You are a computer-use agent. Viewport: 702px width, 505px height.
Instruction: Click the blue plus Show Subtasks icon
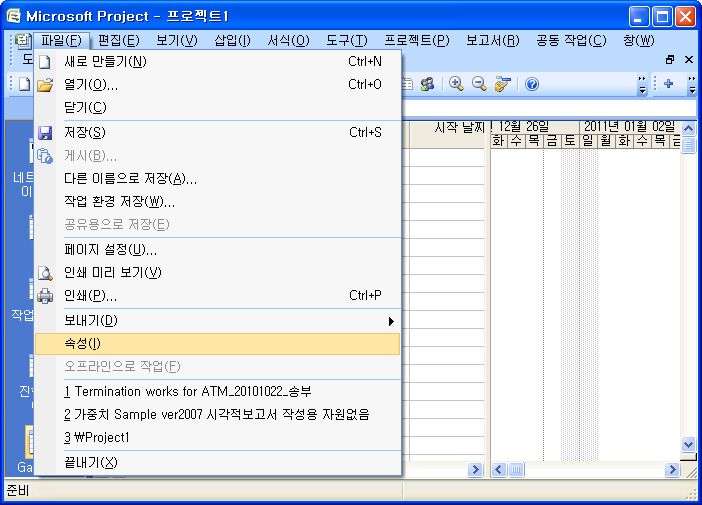coord(669,84)
